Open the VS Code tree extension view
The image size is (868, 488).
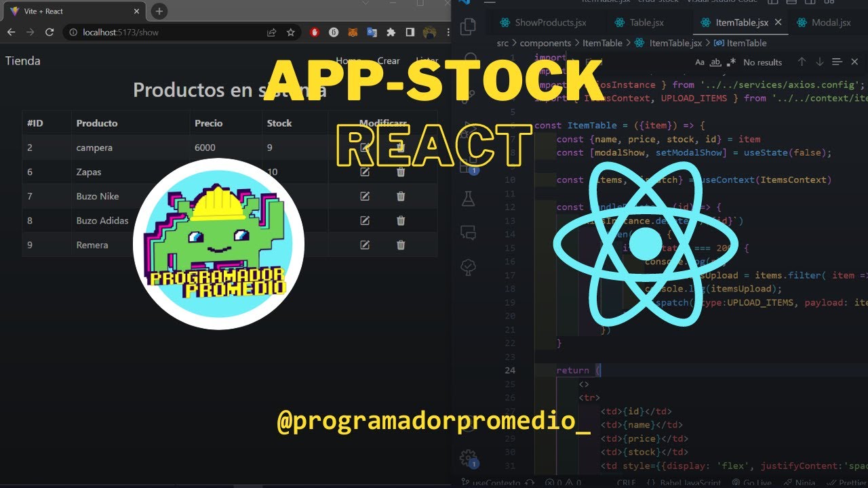tap(468, 267)
